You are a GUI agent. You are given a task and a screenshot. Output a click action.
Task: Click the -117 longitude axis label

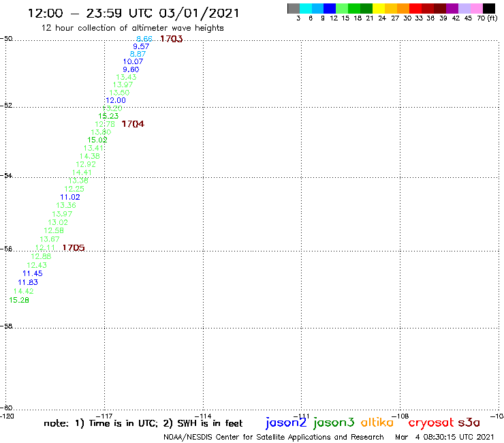pos(104,416)
